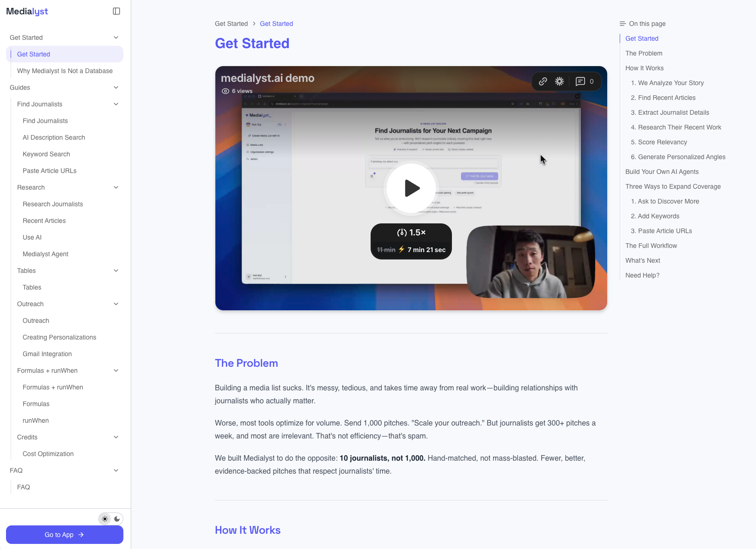The image size is (756, 549).
Task: Jump to How It Works in outline
Action: [644, 68]
